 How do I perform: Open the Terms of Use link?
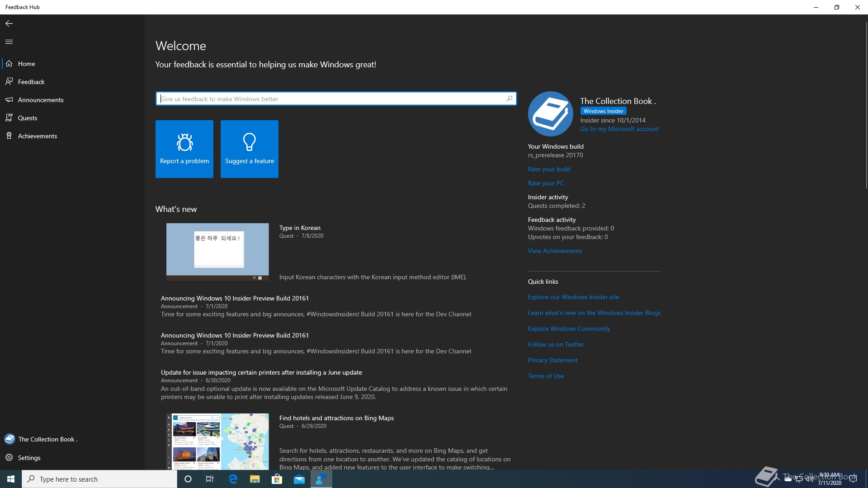coord(546,376)
